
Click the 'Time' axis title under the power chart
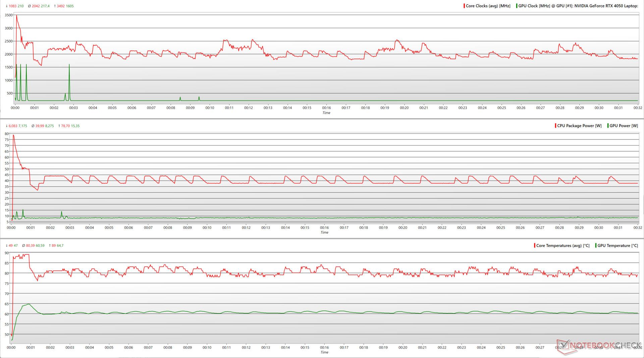point(324,232)
